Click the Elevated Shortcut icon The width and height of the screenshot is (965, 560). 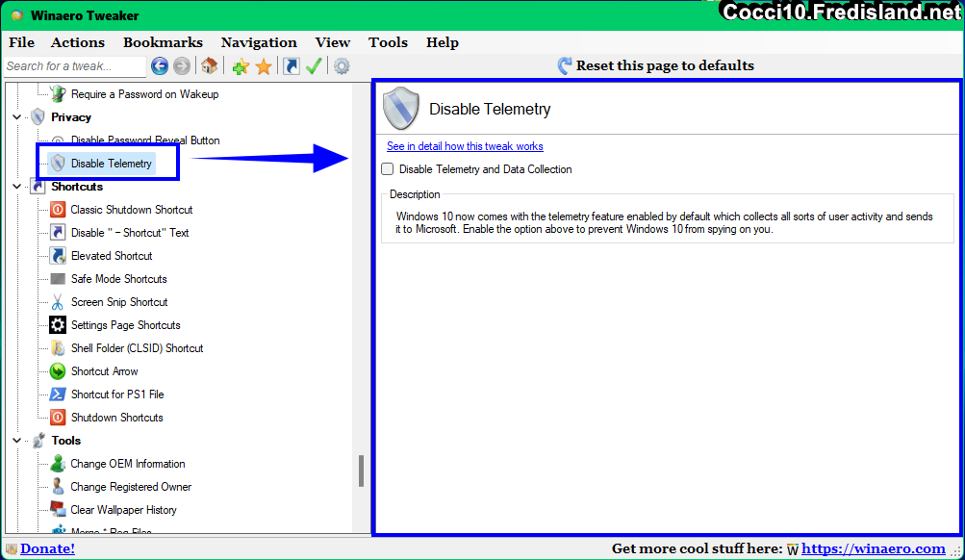point(57,255)
